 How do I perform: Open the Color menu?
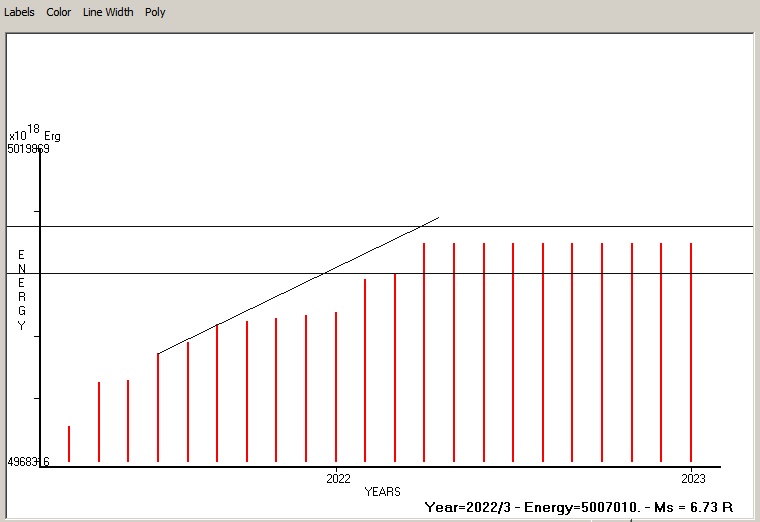pyautogui.click(x=58, y=12)
